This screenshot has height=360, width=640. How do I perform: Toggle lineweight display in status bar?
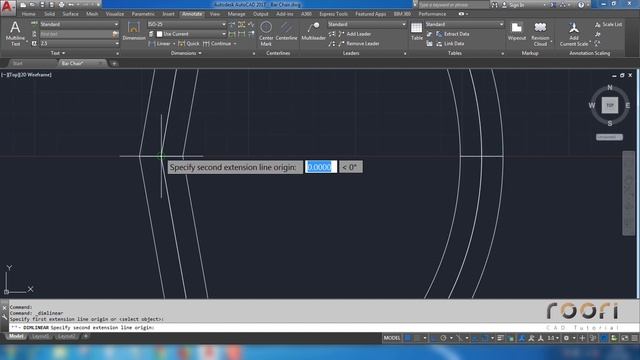pos(500,338)
